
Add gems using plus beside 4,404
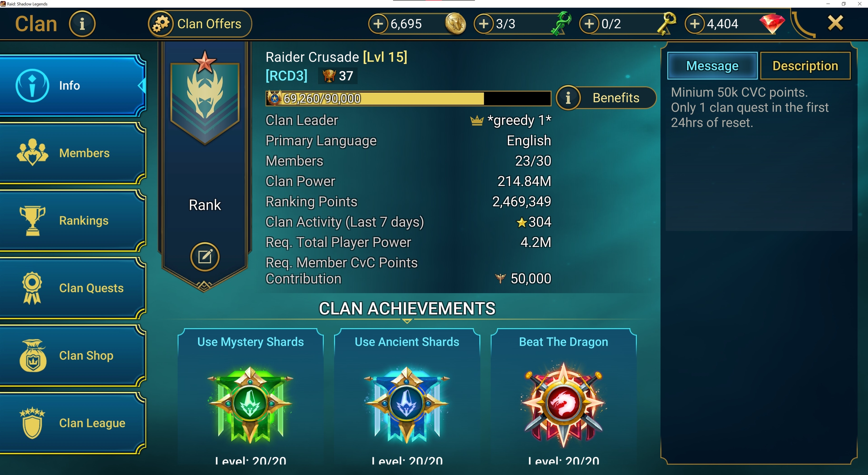click(695, 24)
